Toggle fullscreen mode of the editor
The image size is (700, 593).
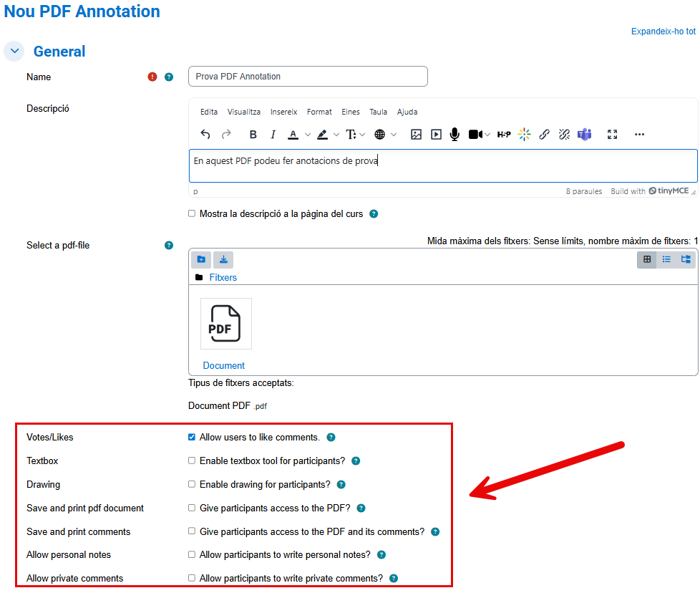click(x=613, y=135)
